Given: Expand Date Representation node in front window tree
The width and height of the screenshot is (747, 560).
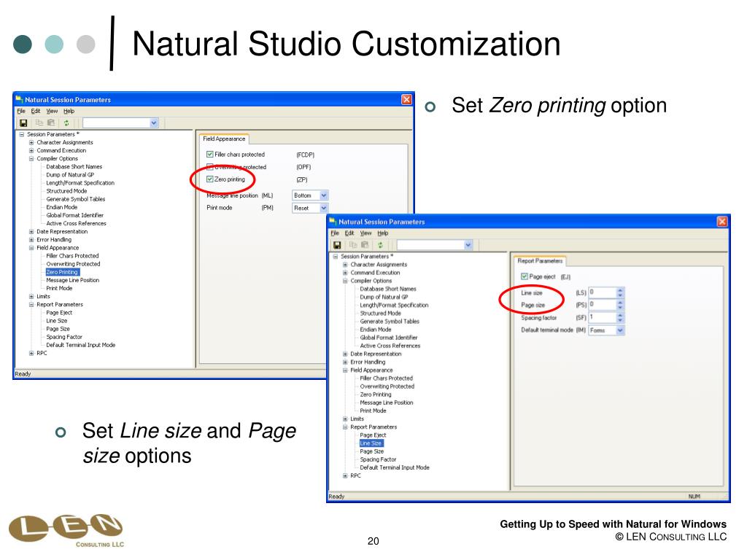Looking at the screenshot, I should pyautogui.click(x=345, y=354).
